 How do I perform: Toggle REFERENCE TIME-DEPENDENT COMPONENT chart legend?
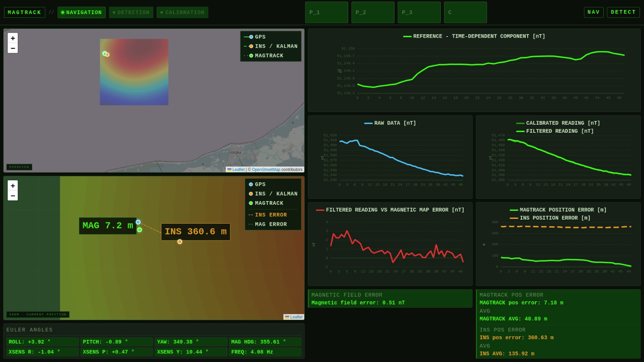coord(474,36)
